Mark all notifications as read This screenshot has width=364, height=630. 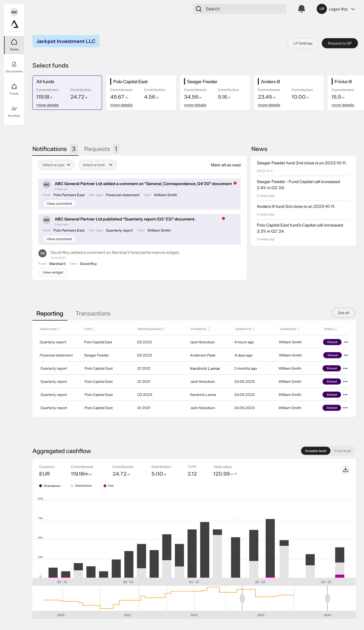click(226, 165)
